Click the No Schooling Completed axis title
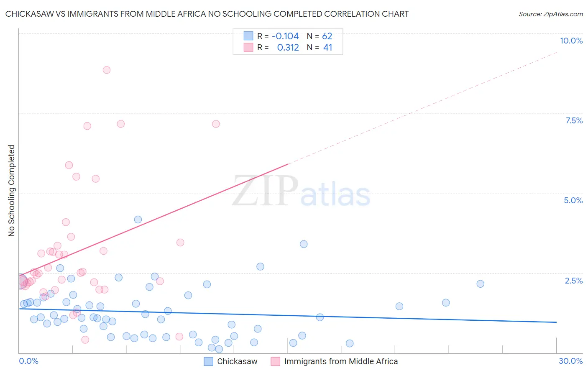This screenshot has height=373, width=588. (x=12, y=191)
